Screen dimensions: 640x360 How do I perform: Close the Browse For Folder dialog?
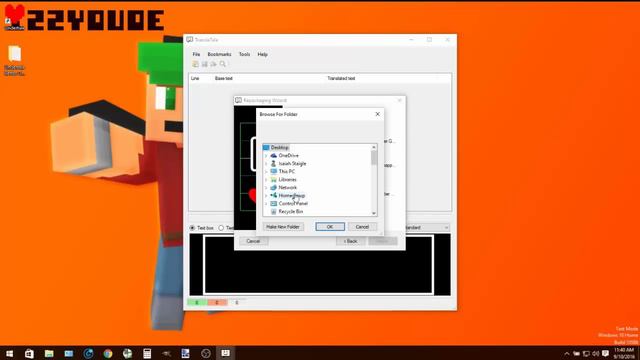click(x=377, y=114)
